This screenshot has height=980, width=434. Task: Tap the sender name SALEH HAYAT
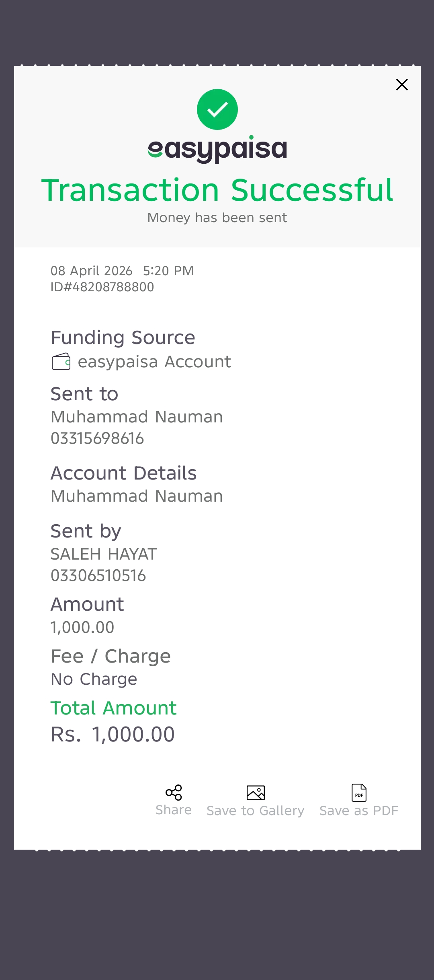[104, 554]
